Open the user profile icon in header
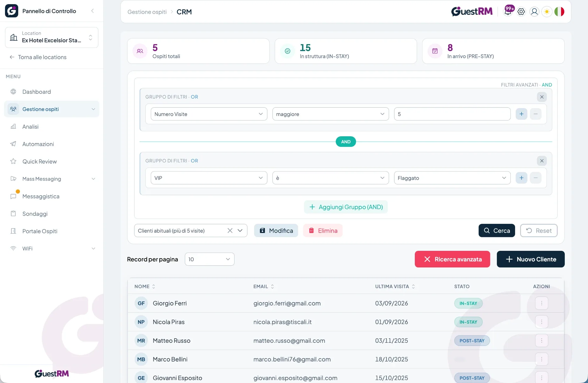Viewport: 588px width, 383px height. (534, 11)
